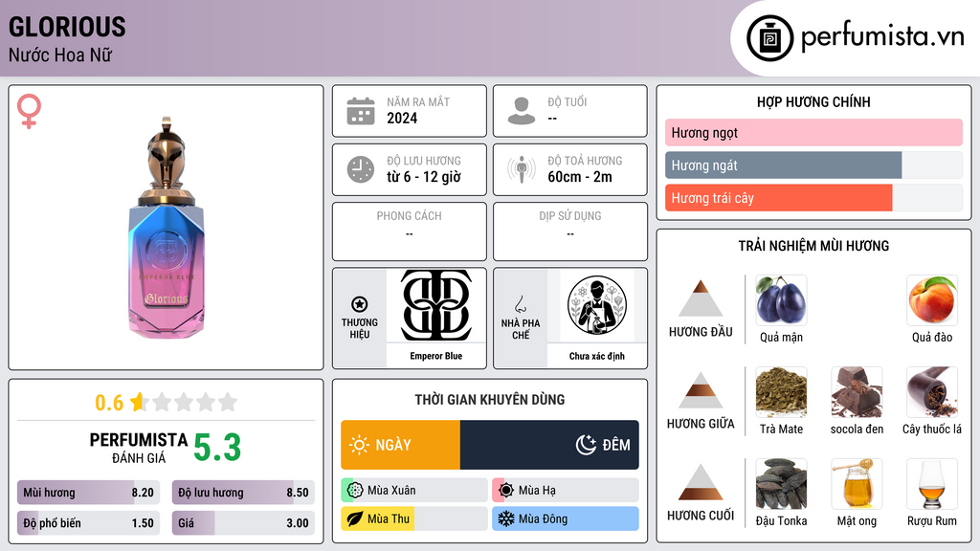Click the sun icon in the Ngày bar
The width and height of the screenshot is (980, 551).
click(360, 445)
